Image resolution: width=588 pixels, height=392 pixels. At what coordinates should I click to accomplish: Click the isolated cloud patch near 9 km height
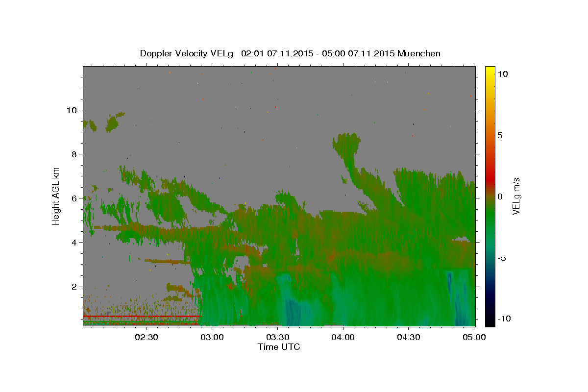(114, 122)
